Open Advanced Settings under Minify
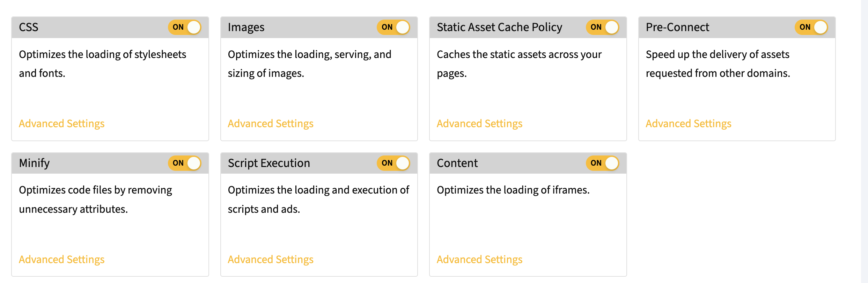Image resolution: width=868 pixels, height=283 pixels. pos(62,260)
